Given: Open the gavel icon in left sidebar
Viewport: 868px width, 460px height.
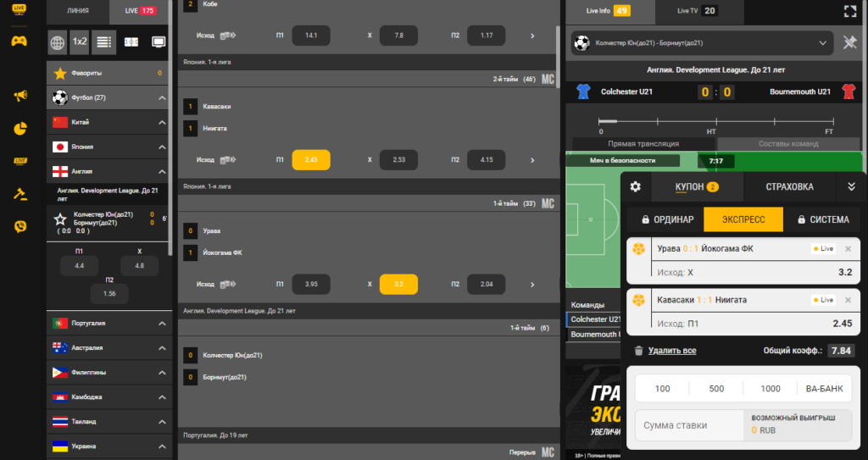Looking at the screenshot, I should (x=20, y=194).
